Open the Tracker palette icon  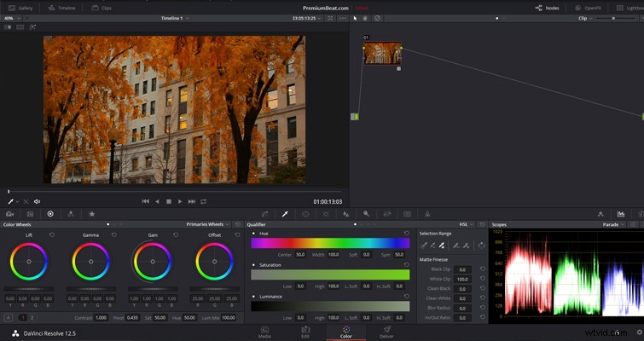pyautogui.click(x=326, y=214)
